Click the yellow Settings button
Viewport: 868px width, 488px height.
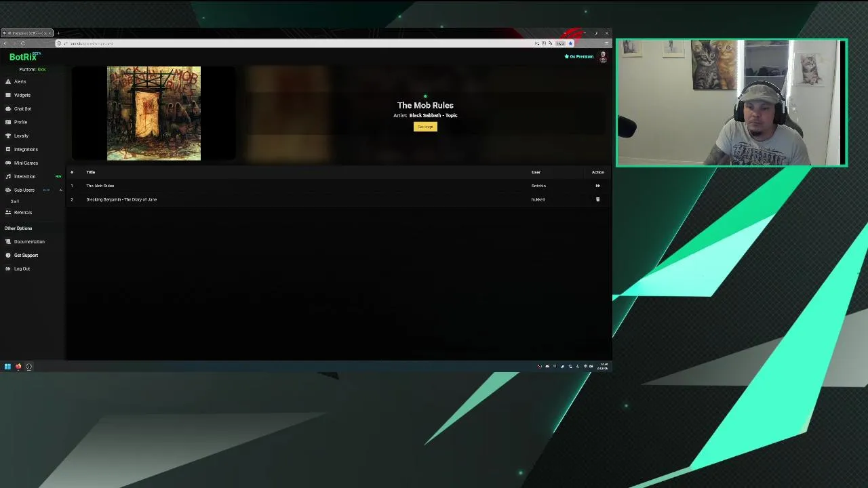425,127
